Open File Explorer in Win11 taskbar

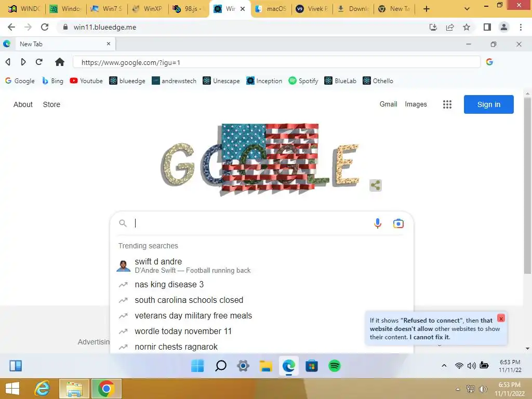point(266,366)
